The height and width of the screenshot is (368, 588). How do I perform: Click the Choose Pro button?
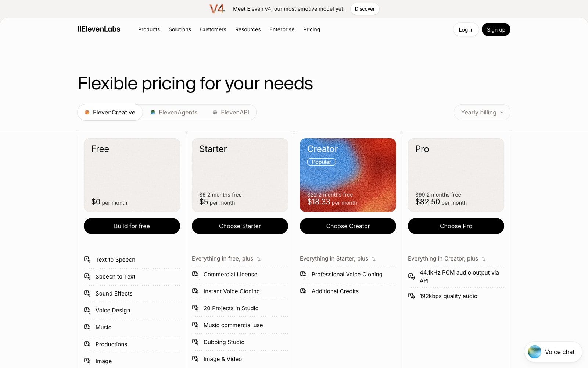456,226
